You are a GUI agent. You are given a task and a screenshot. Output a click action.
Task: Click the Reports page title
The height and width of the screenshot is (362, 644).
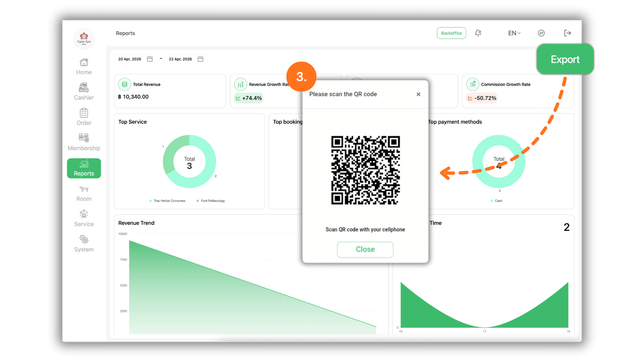125,33
